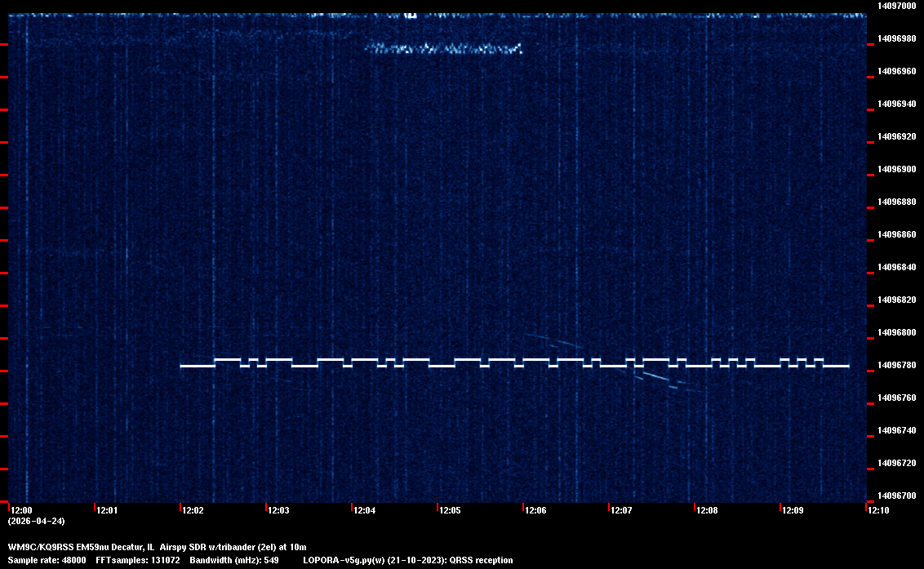Click the 14097000 frequency label
The width and height of the screenshot is (924, 569).
(896, 6)
